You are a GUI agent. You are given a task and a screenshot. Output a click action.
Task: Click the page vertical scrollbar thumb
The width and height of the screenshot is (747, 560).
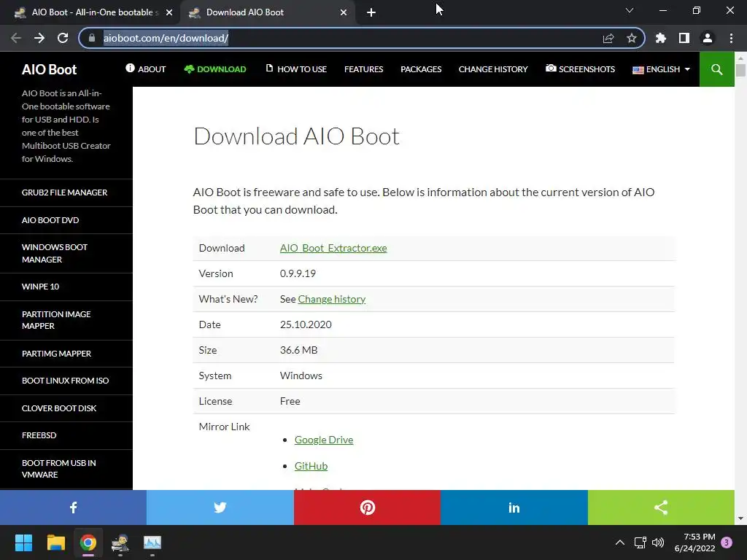pos(740,69)
